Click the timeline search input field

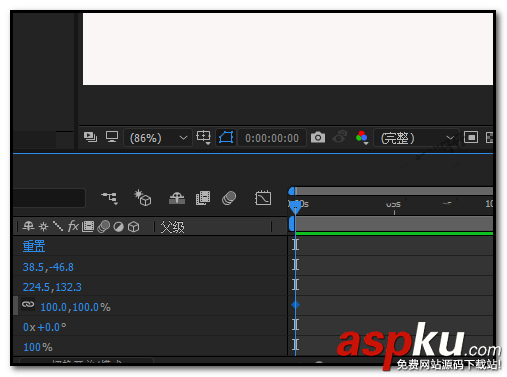(x=49, y=198)
